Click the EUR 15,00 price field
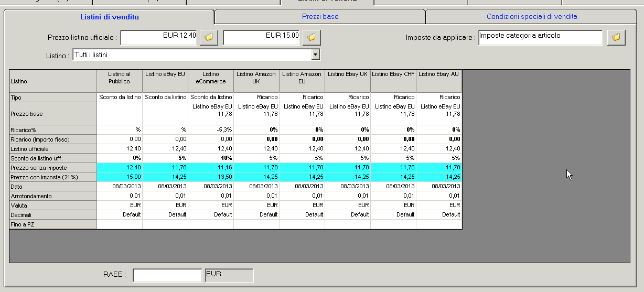This screenshot has height=292, width=644. point(261,37)
